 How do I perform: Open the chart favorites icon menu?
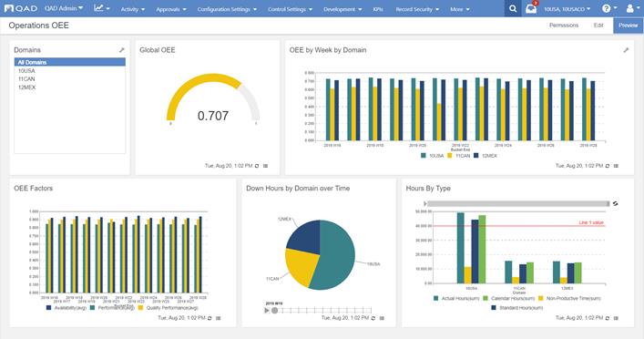[101, 8]
